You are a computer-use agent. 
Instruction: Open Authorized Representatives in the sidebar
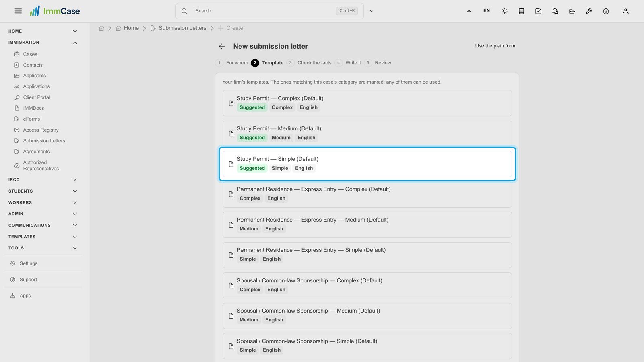41,165
